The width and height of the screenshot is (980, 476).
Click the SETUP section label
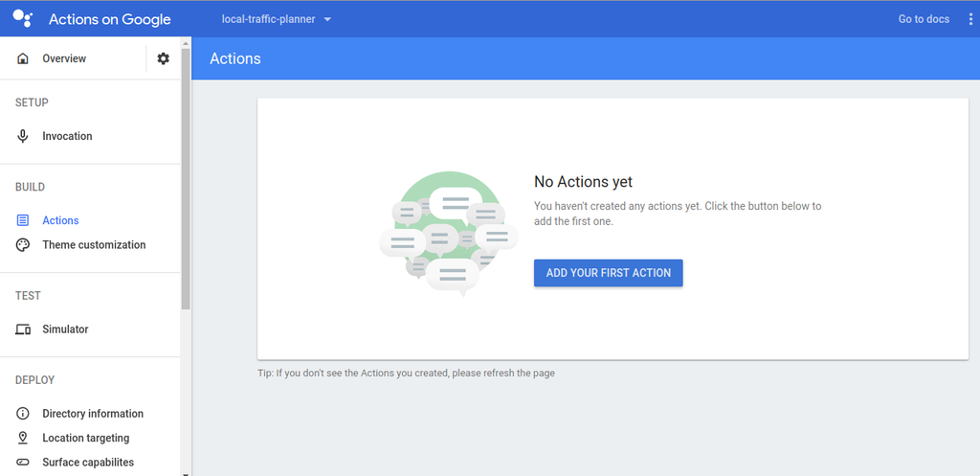(x=32, y=102)
